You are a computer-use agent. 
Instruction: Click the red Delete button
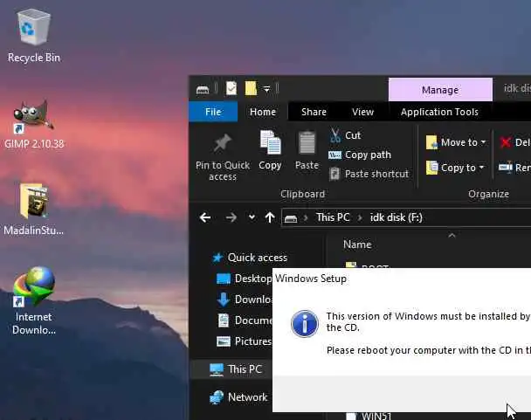[x=514, y=142]
